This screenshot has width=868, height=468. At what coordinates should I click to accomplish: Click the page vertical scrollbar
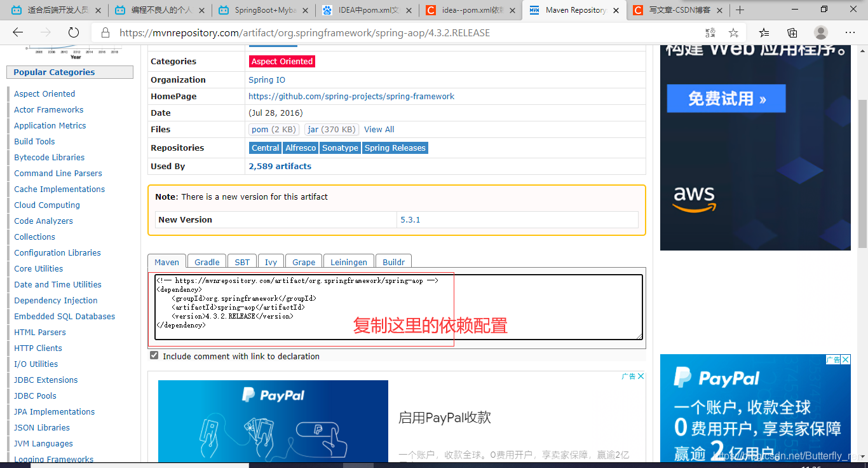862,173
